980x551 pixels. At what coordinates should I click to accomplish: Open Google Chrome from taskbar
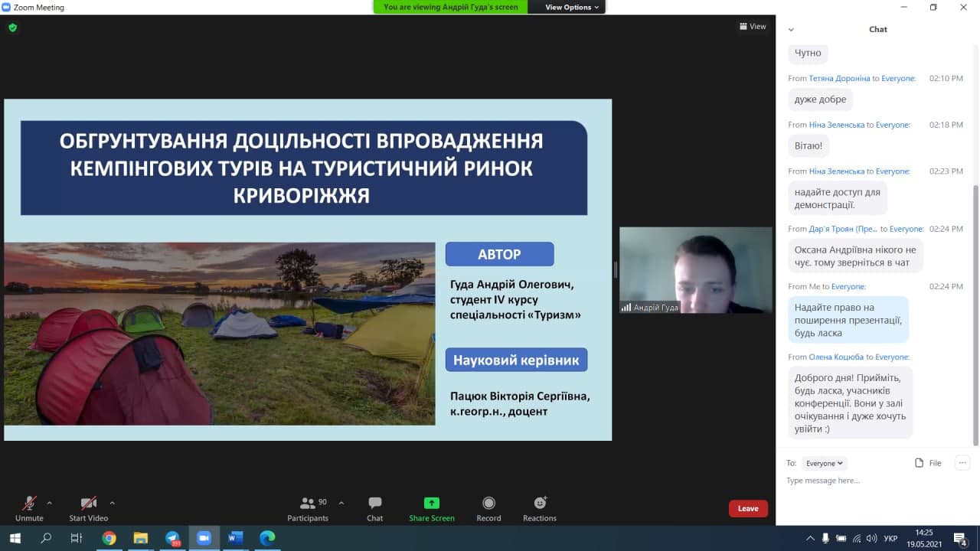[x=109, y=538]
